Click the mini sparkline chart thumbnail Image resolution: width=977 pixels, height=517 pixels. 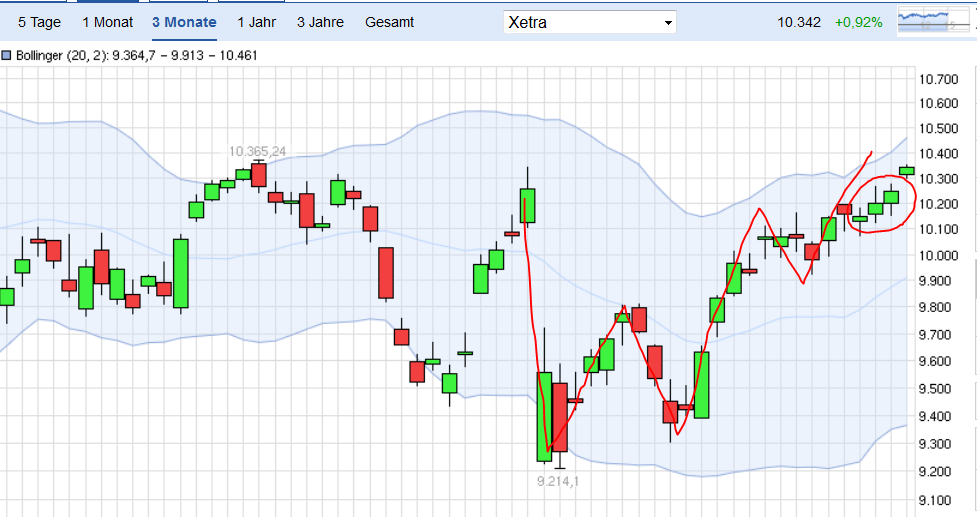(x=933, y=21)
